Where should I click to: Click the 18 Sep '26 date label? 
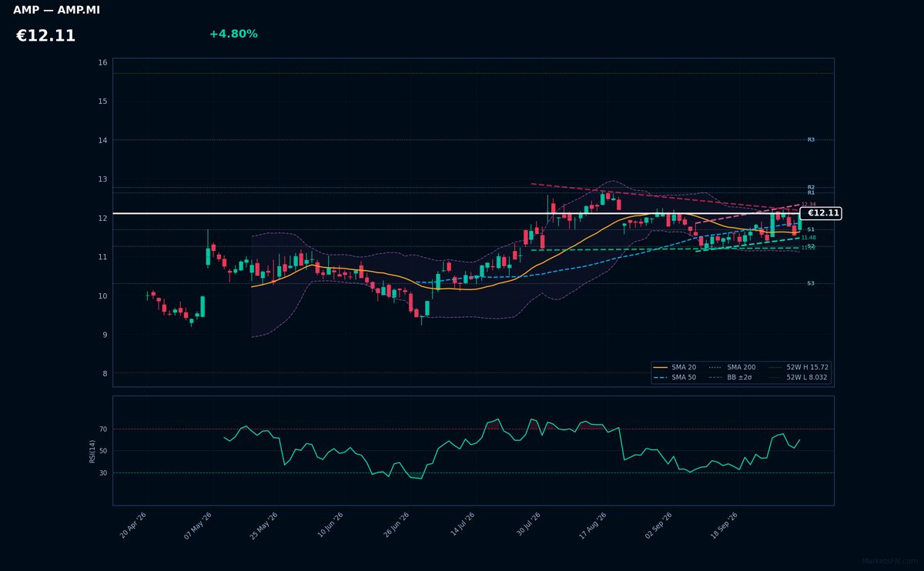[x=725, y=525]
